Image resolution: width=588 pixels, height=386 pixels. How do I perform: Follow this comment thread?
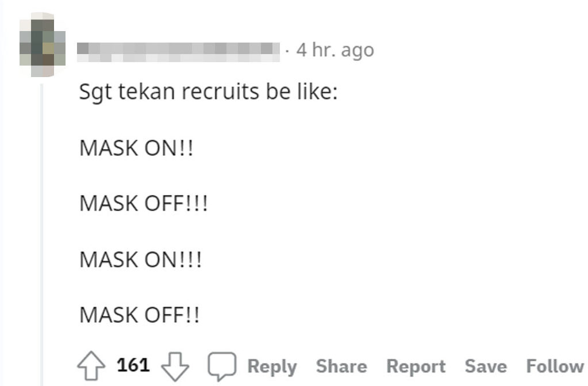click(555, 366)
